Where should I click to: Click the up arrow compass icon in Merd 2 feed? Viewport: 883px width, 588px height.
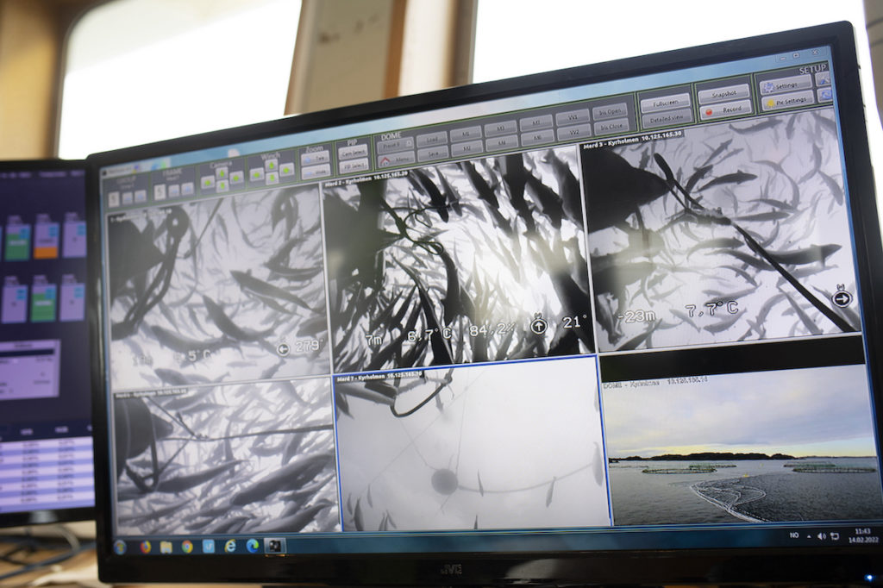[x=539, y=326]
